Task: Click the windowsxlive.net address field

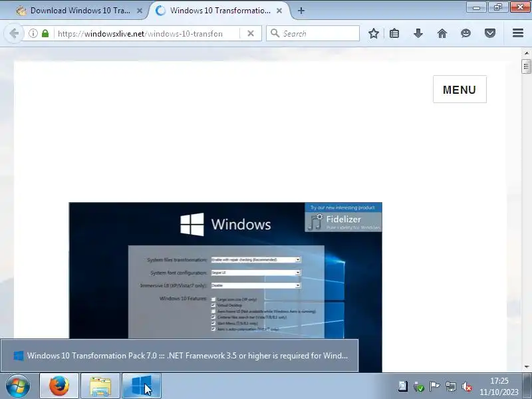Action: (140, 34)
